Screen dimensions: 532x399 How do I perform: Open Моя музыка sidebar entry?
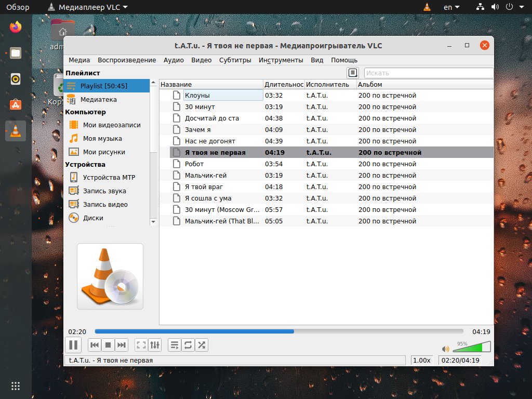coord(107,138)
